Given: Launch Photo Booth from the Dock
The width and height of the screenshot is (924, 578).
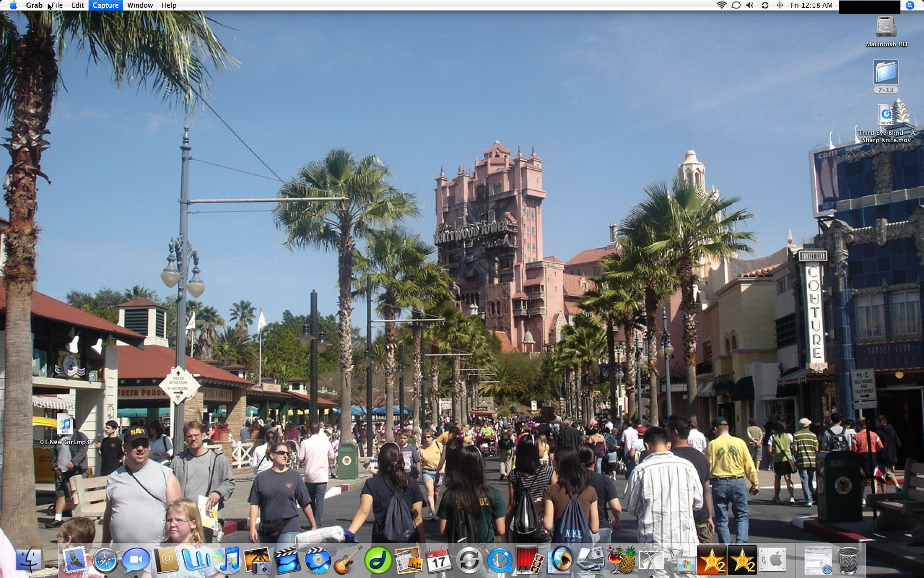Looking at the screenshot, I should (x=530, y=561).
